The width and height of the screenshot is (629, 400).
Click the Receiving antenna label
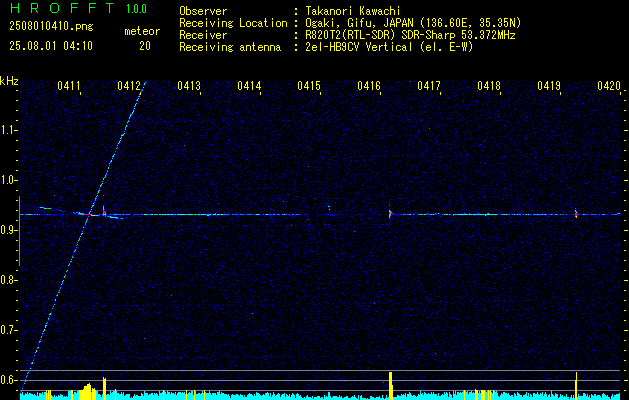pyautogui.click(x=230, y=47)
